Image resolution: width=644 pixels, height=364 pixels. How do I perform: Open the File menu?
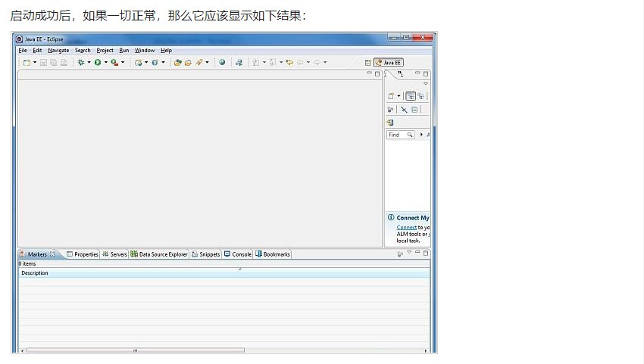23,51
